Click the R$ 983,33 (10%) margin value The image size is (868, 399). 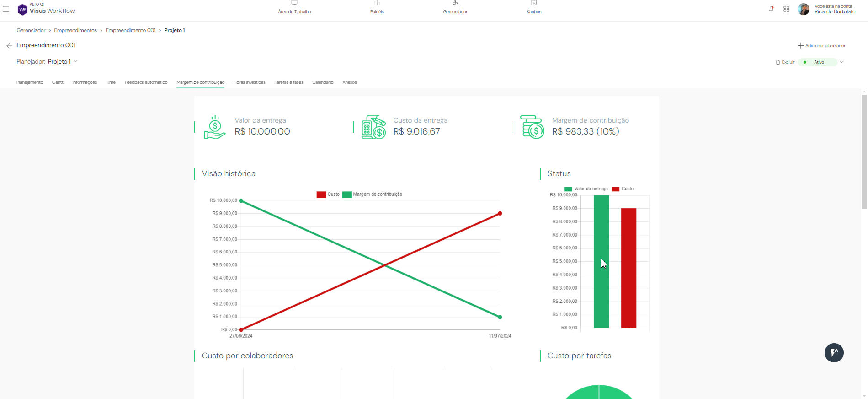586,132
